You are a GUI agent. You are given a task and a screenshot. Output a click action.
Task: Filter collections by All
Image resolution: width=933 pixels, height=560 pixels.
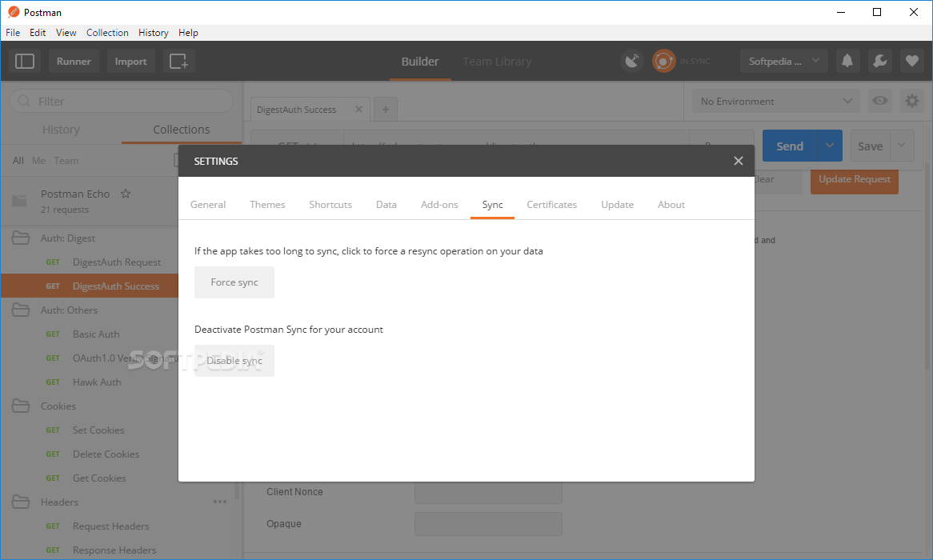point(18,161)
